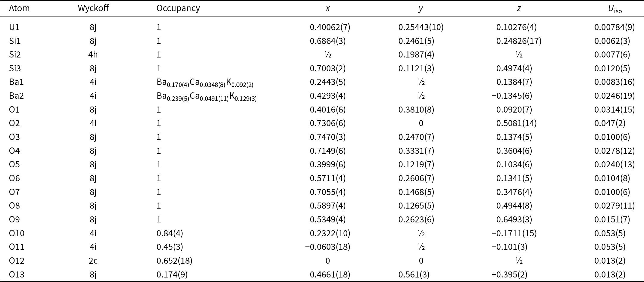Select O11 occupancy value 0.45(3)
This screenshot has height=282, width=644.
tap(170, 247)
